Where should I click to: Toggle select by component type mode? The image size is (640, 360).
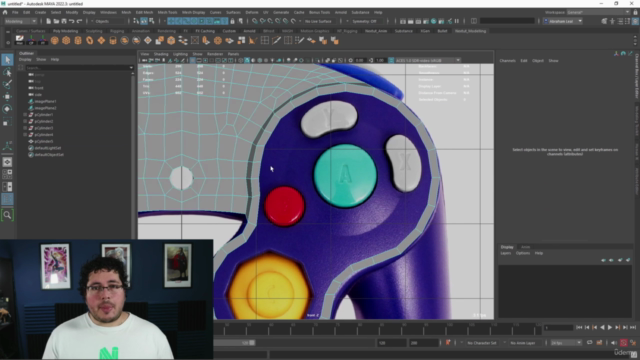[151, 21]
